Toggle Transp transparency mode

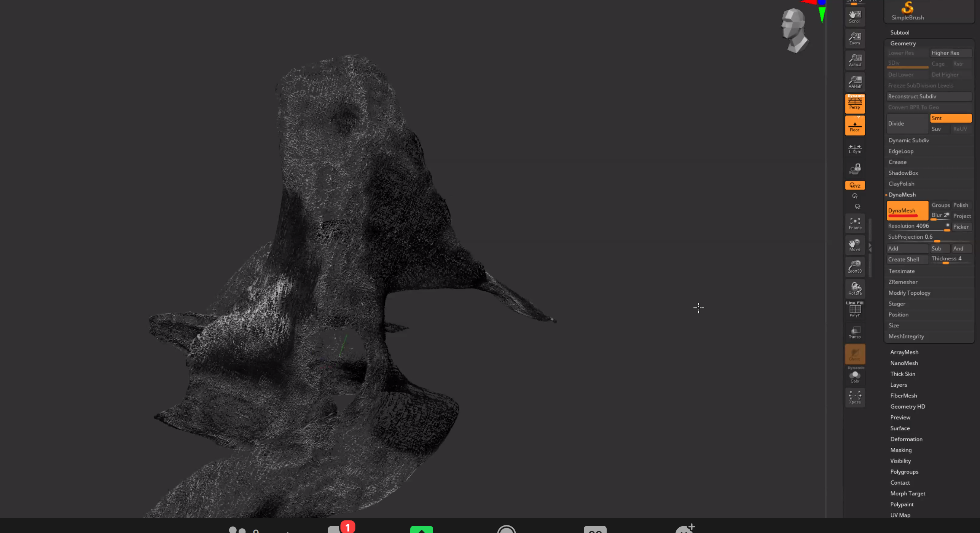(x=855, y=332)
